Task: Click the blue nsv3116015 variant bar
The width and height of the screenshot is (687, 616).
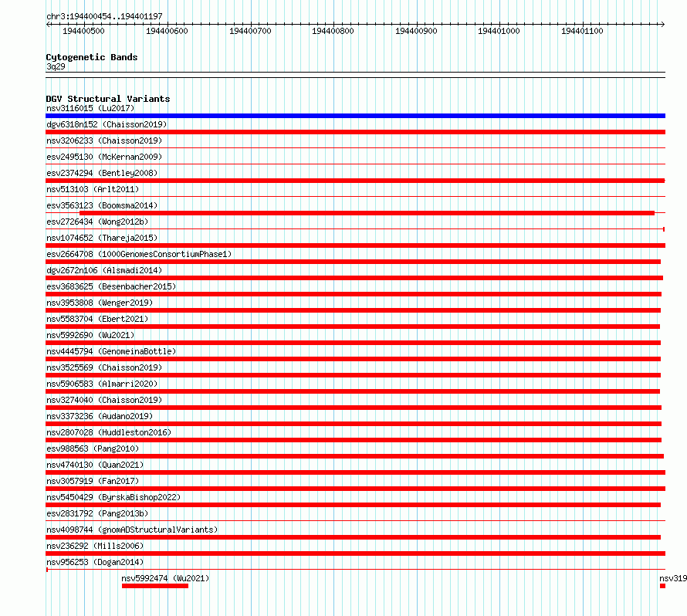Action: point(355,116)
